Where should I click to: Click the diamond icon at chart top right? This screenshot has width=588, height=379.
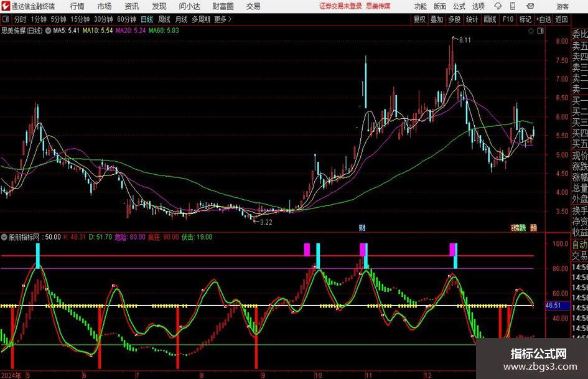coord(531,31)
